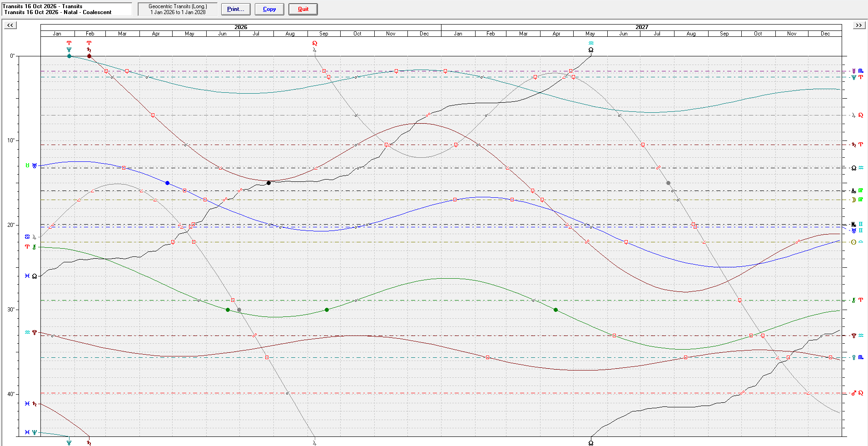Click the 0° degree label on axis

[12, 56]
